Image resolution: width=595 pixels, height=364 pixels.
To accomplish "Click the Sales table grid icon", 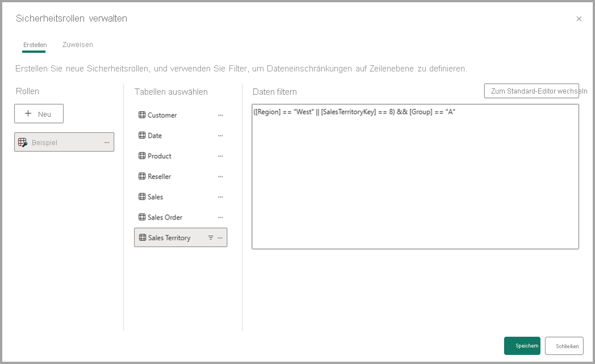I will pos(142,197).
